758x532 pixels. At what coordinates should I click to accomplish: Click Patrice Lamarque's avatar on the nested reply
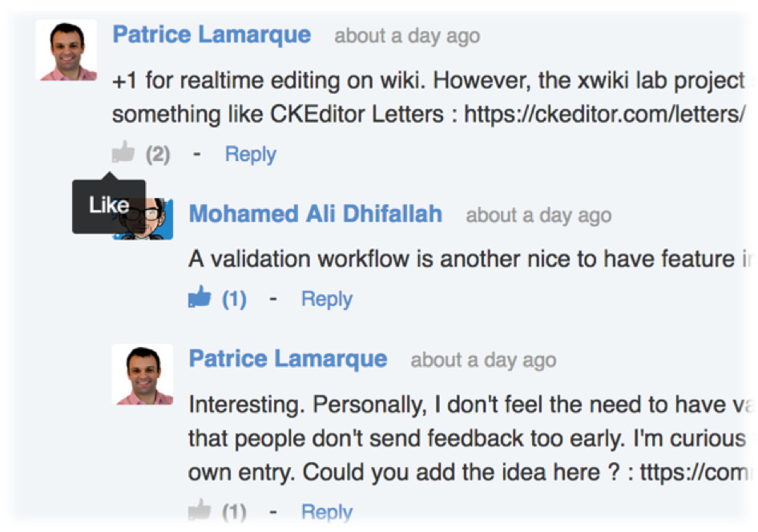click(x=143, y=374)
